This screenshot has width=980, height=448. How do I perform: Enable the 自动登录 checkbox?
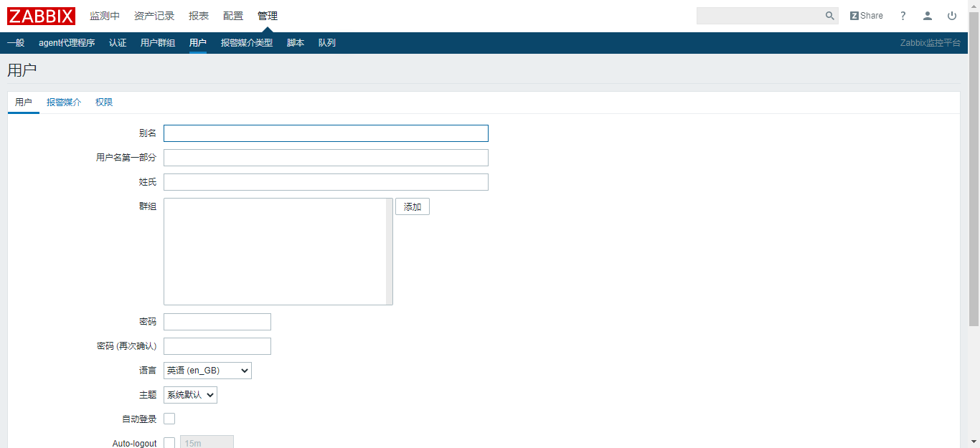pyautogui.click(x=169, y=419)
